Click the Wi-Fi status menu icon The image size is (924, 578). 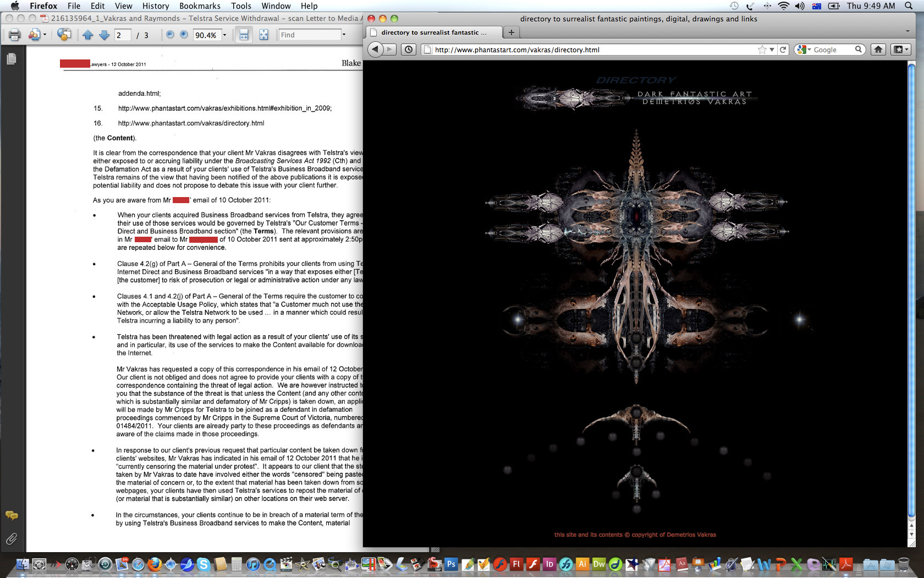pyautogui.click(x=784, y=6)
